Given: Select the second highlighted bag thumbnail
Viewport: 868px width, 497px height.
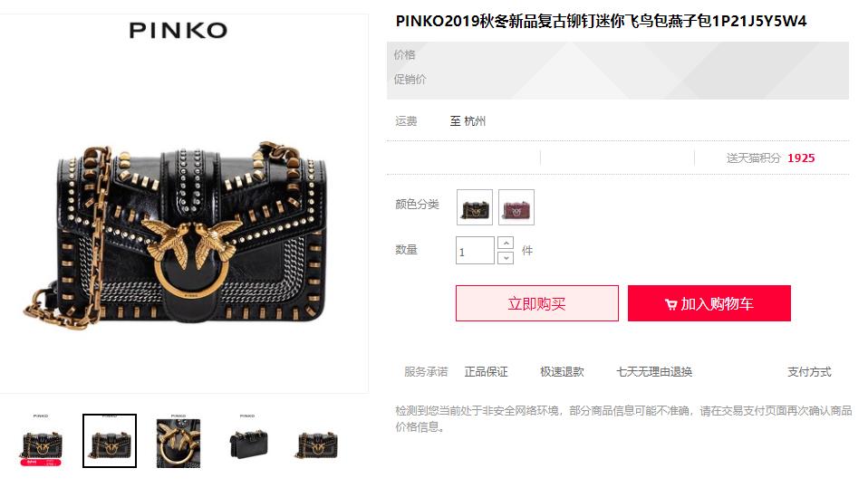Looking at the screenshot, I should tap(110, 441).
